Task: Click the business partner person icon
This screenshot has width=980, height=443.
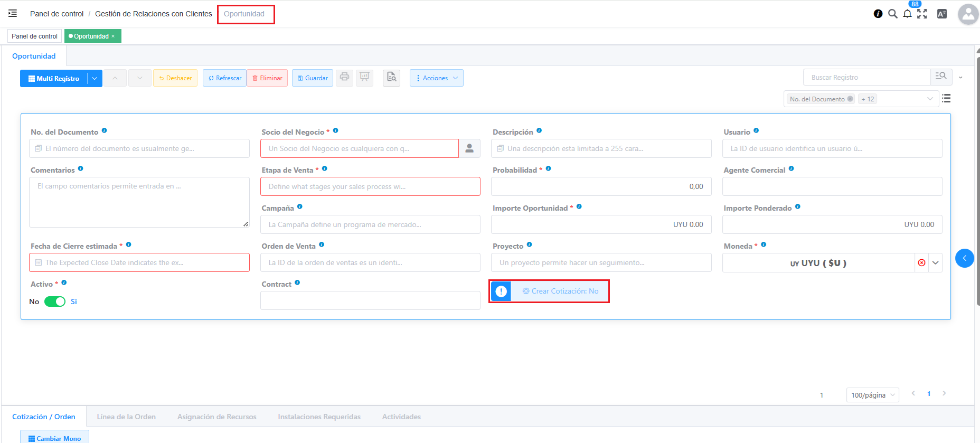Action: (x=469, y=148)
